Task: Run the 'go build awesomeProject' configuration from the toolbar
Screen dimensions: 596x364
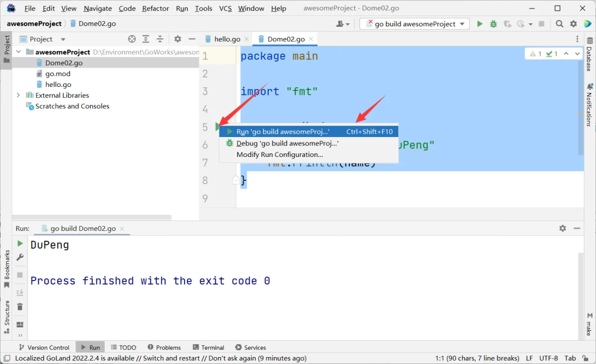Action: (480, 23)
